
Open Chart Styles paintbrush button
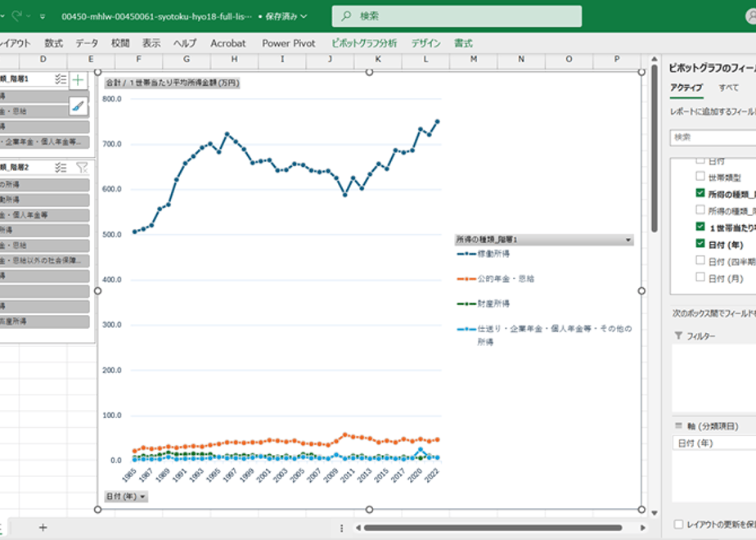[78, 106]
